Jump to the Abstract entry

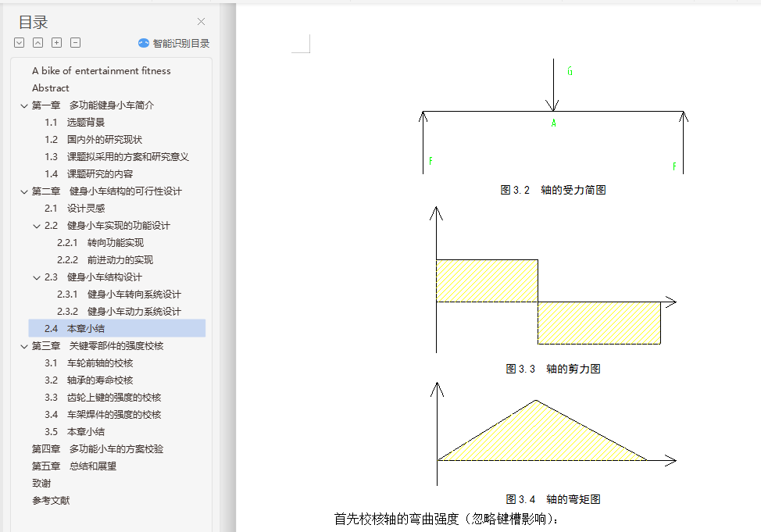click(51, 87)
